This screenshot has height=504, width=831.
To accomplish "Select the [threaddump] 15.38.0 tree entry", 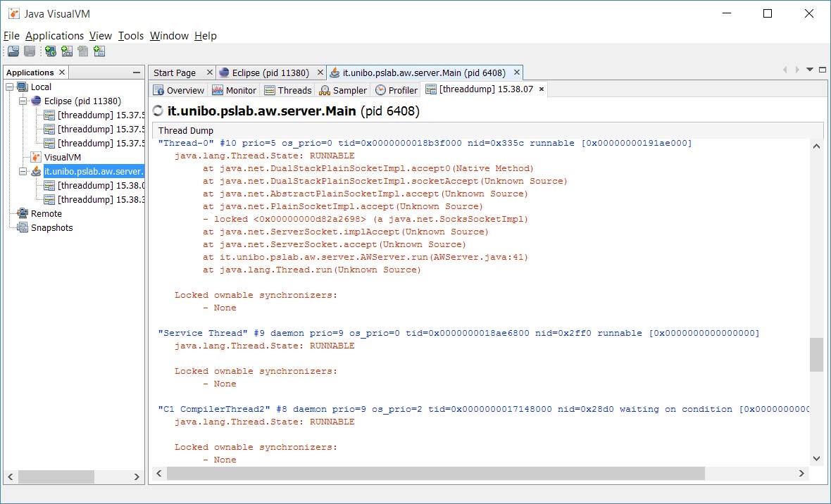I will 101,186.
